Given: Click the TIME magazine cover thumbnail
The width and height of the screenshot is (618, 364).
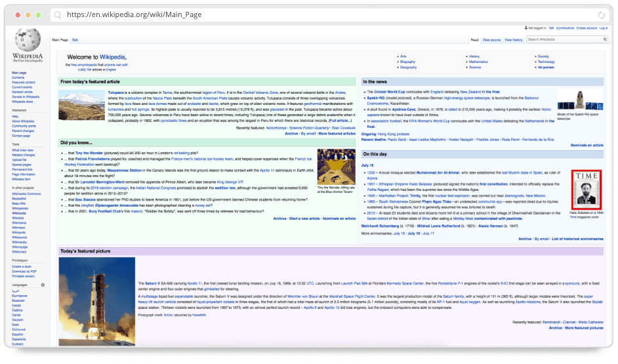Looking at the screenshot, I should tap(586, 190).
